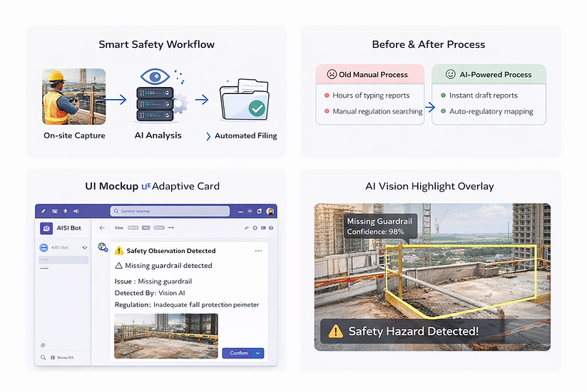Click the 'Contist raiennal' search field

[x=170, y=211]
